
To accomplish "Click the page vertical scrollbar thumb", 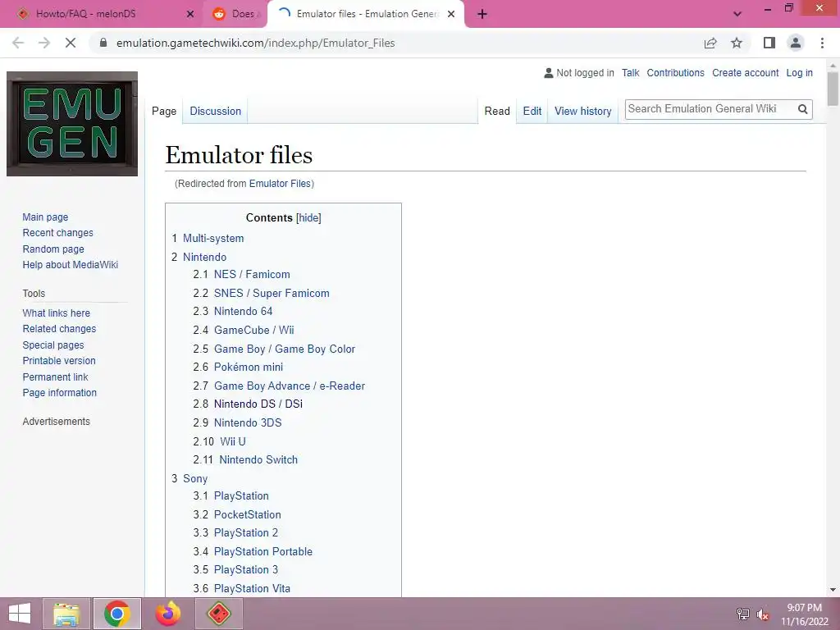I will [833, 89].
